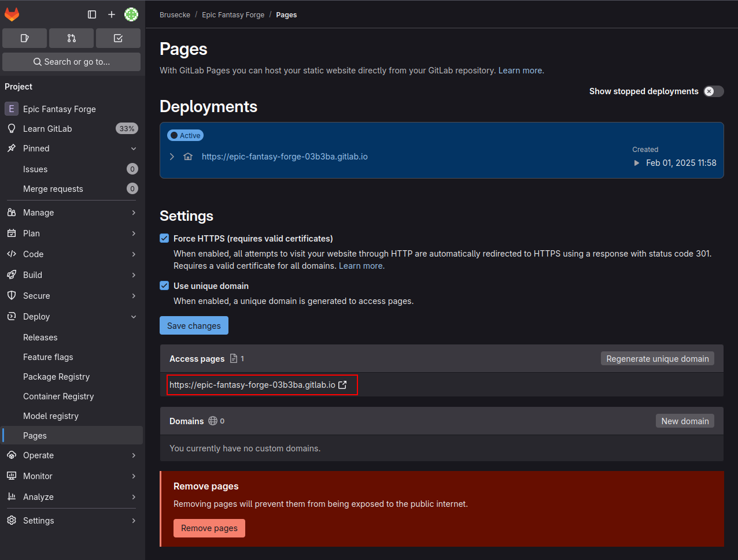Click the home icon in deployment row
Screen dimensions: 738x560
188,157
